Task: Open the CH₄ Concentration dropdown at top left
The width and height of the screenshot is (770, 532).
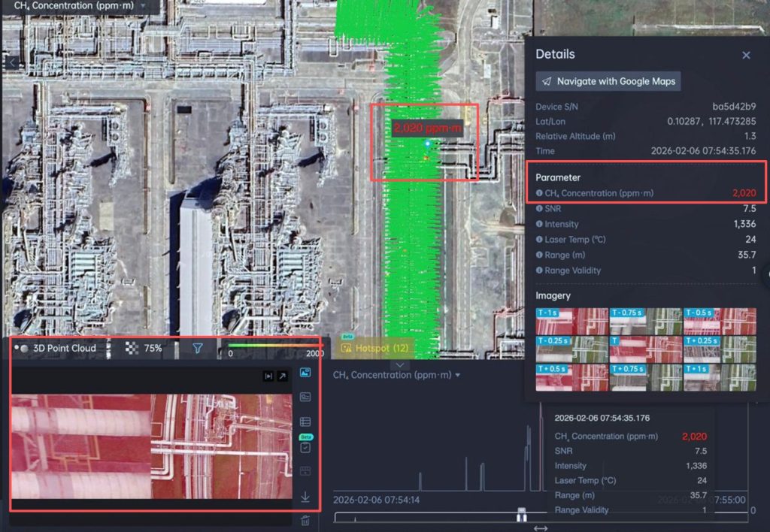Action: [x=77, y=6]
